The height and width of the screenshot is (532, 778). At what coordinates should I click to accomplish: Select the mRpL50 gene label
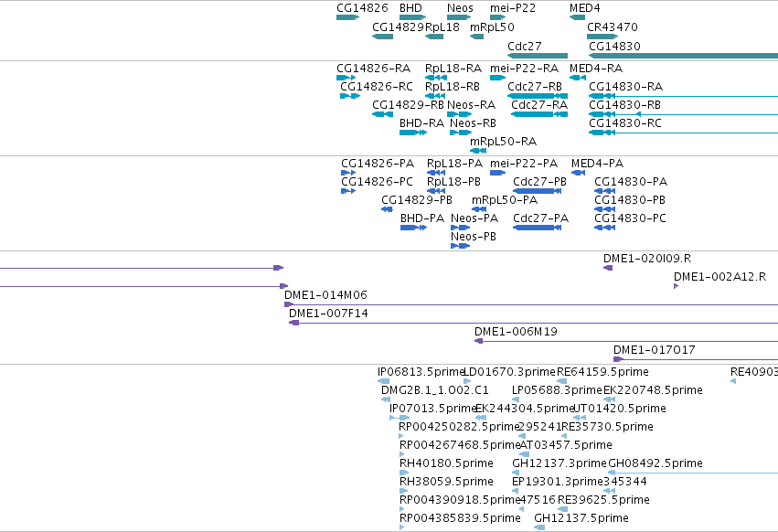pos(492,27)
